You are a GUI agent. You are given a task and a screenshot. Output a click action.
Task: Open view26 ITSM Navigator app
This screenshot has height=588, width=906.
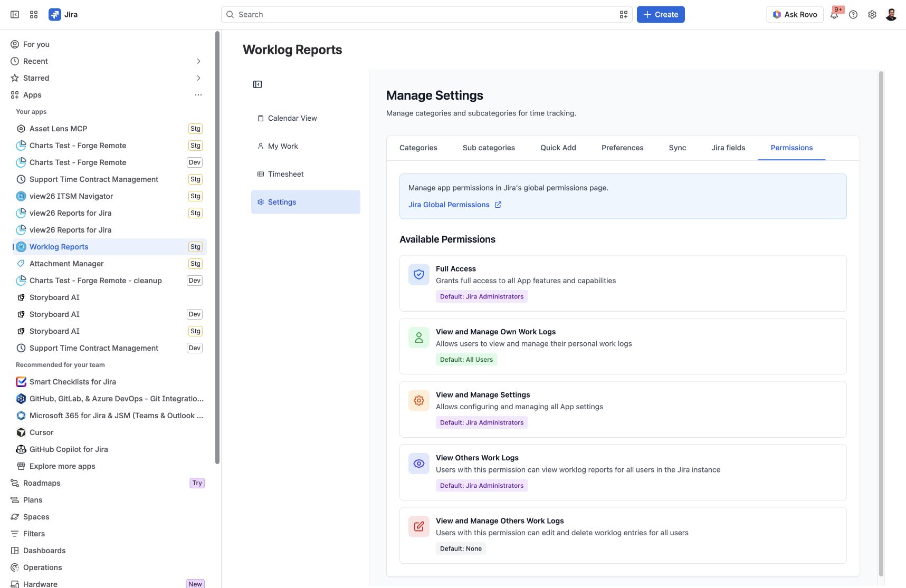(x=109, y=196)
